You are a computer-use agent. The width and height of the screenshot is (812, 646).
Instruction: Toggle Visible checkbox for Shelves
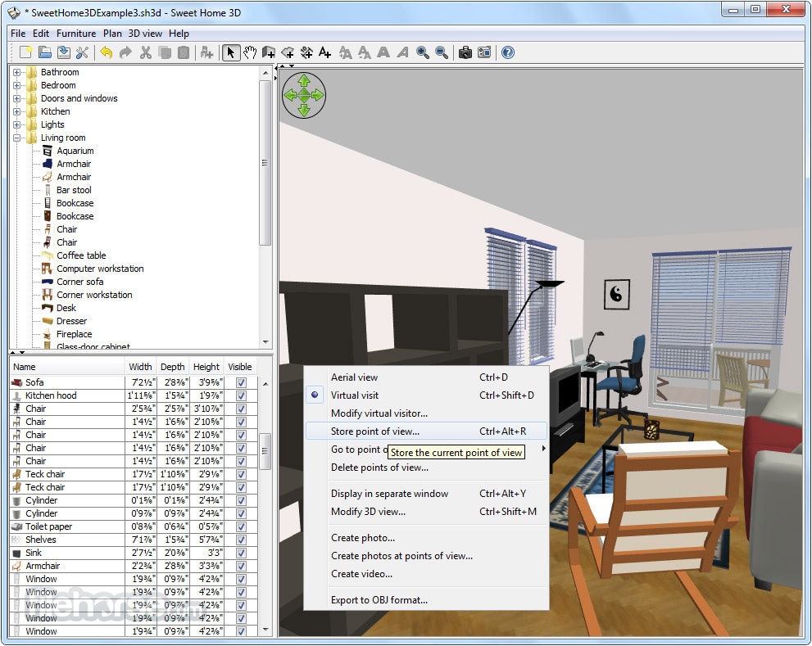pyautogui.click(x=241, y=540)
